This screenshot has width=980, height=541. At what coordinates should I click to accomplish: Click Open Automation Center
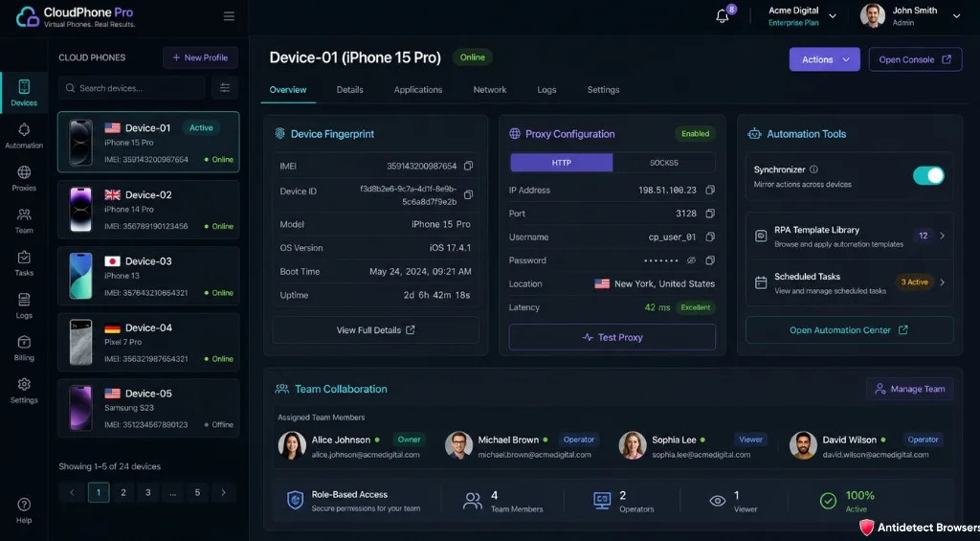[850, 330]
